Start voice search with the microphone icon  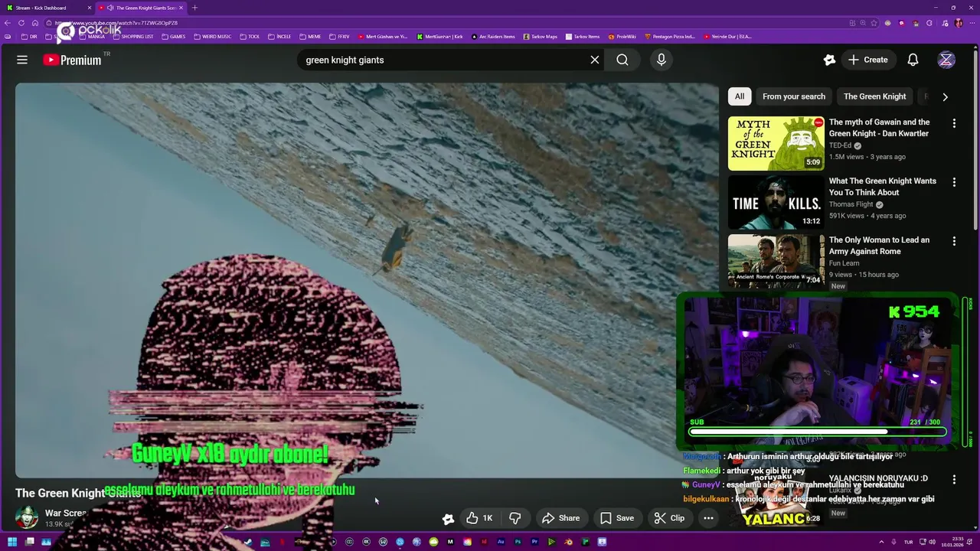click(x=661, y=60)
